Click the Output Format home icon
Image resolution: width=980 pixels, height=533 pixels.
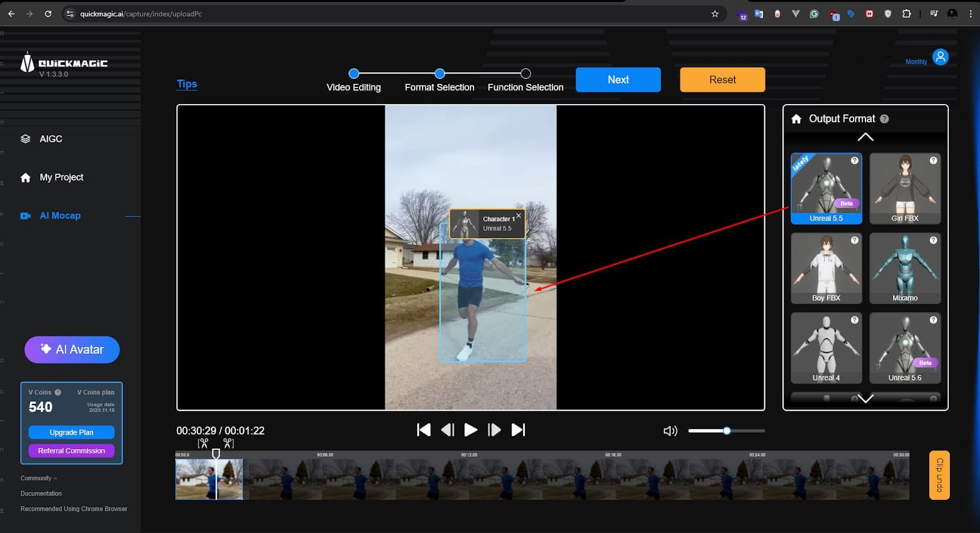click(x=796, y=119)
